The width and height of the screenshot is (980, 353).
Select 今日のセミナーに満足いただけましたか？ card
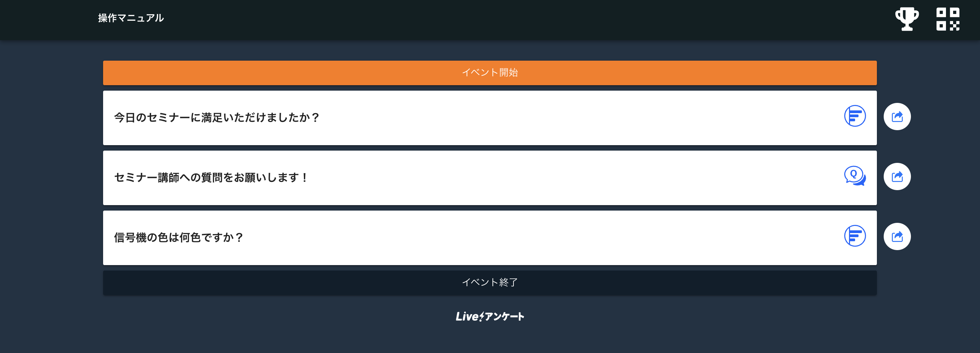pyautogui.click(x=490, y=118)
